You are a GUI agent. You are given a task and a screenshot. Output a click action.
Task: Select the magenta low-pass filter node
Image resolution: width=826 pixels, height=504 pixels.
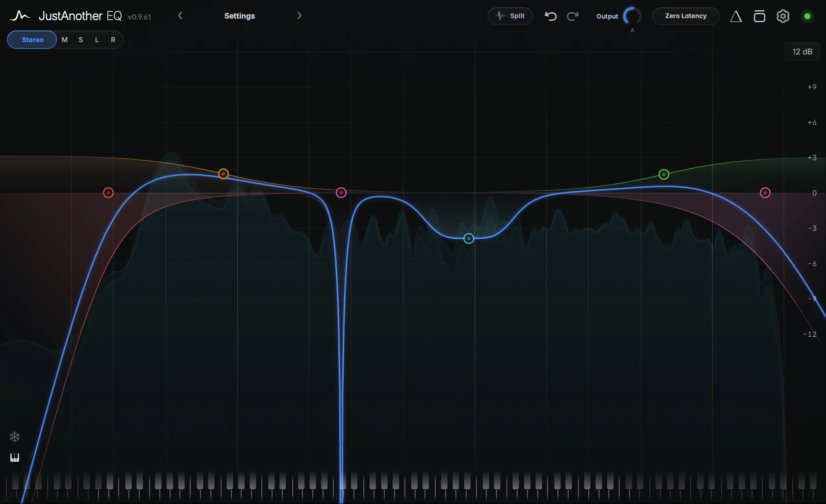coord(765,193)
